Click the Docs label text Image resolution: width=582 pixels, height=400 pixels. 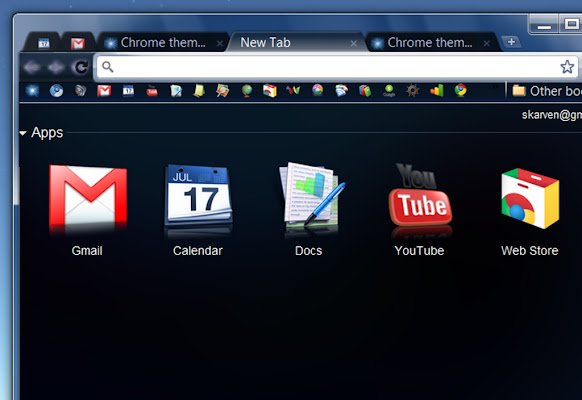pos(308,251)
